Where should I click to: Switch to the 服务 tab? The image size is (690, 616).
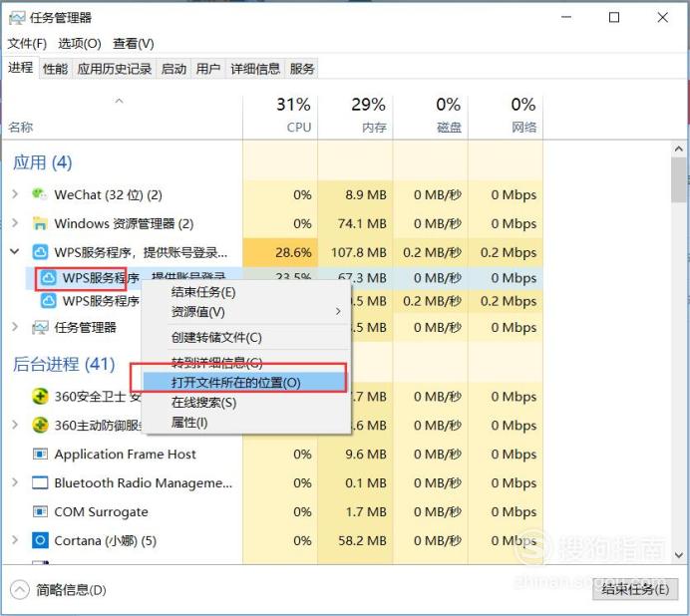[x=302, y=69]
